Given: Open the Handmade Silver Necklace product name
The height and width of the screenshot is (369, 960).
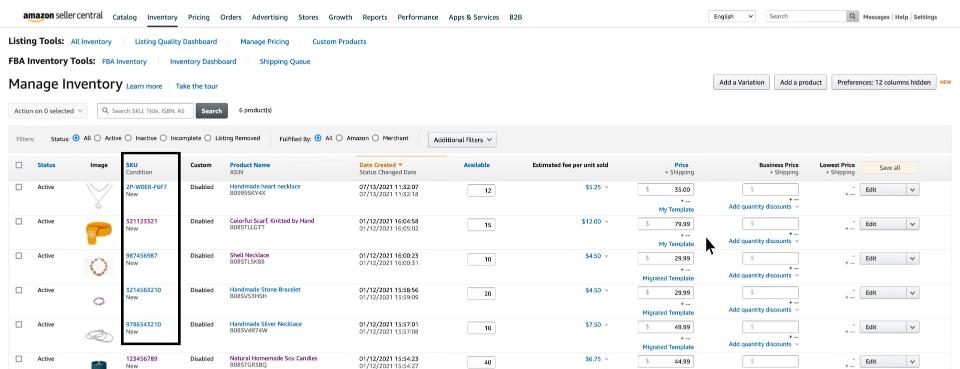Looking at the screenshot, I should [x=266, y=324].
